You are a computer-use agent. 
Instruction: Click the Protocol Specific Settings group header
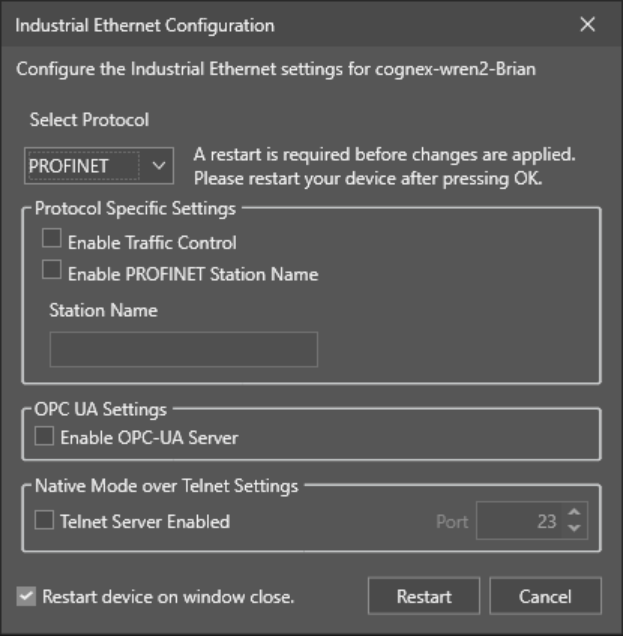[x=135, y=209]
